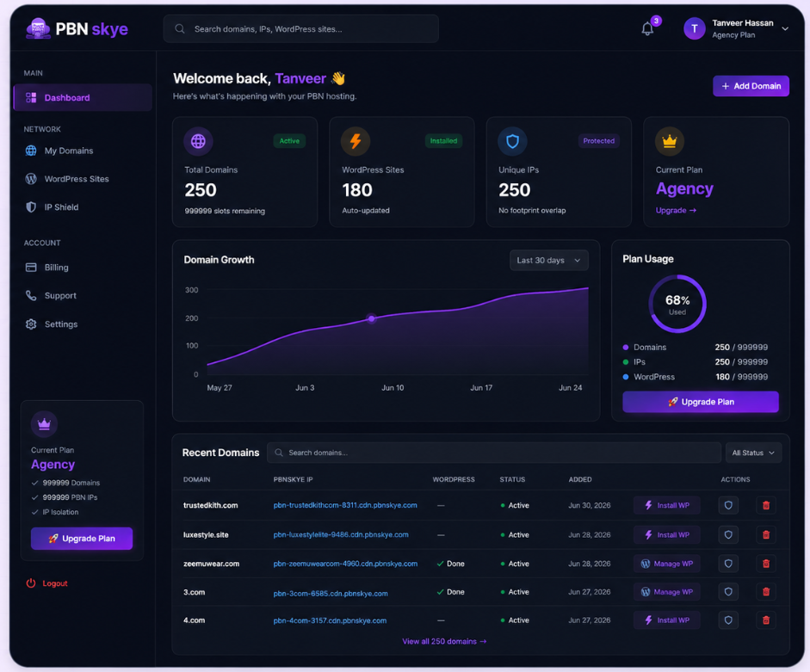Screen dimensions: 810x672
Task: Click the Installed badge in WordPress Sites
Action: click(x=443, y=141)
